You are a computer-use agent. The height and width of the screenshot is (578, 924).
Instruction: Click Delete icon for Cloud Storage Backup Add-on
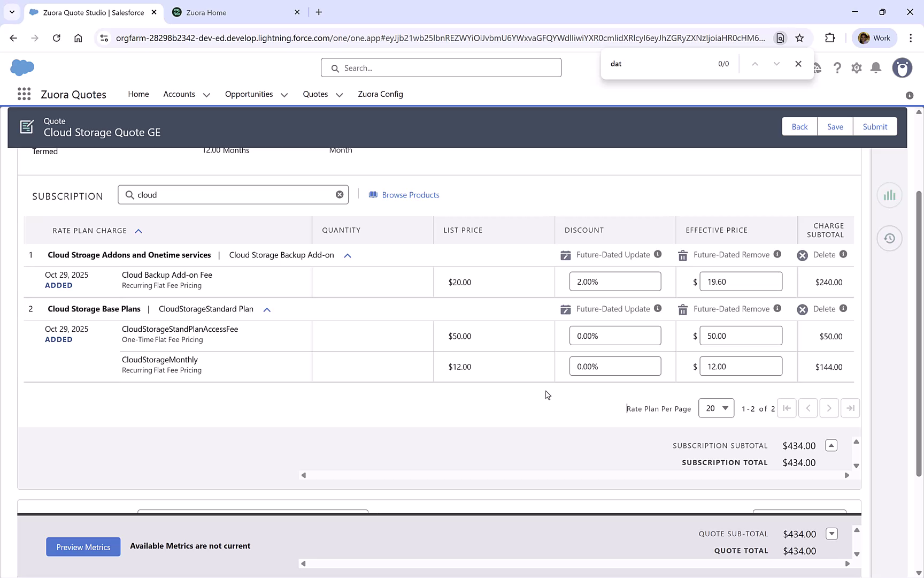point(802,255)
